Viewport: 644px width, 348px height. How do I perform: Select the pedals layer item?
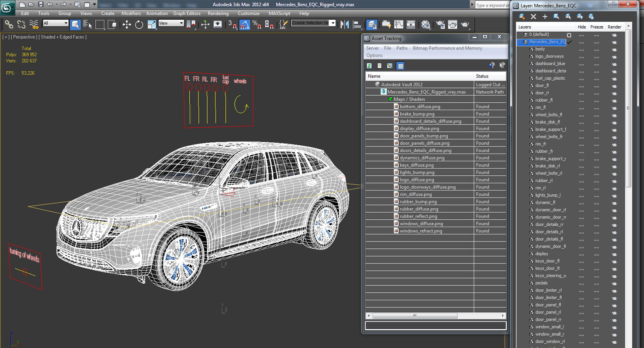[x=541, y=283]
